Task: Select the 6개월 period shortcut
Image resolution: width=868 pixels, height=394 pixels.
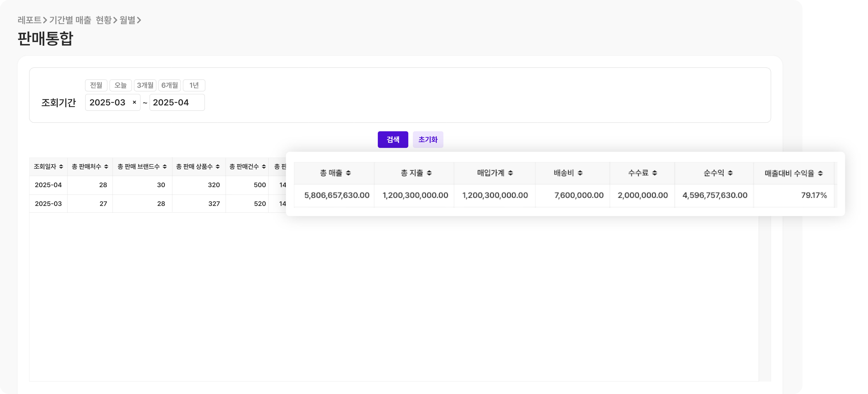Action: point(170,85)
